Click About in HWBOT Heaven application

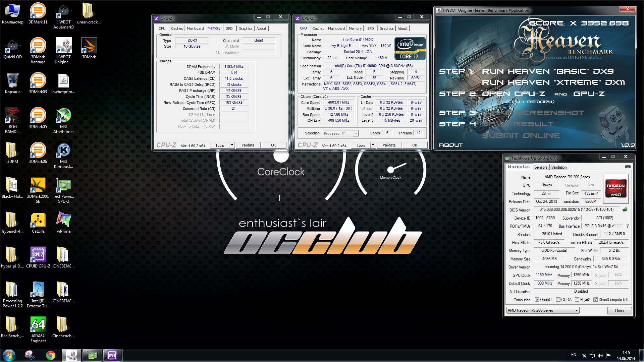pos(451,145)
